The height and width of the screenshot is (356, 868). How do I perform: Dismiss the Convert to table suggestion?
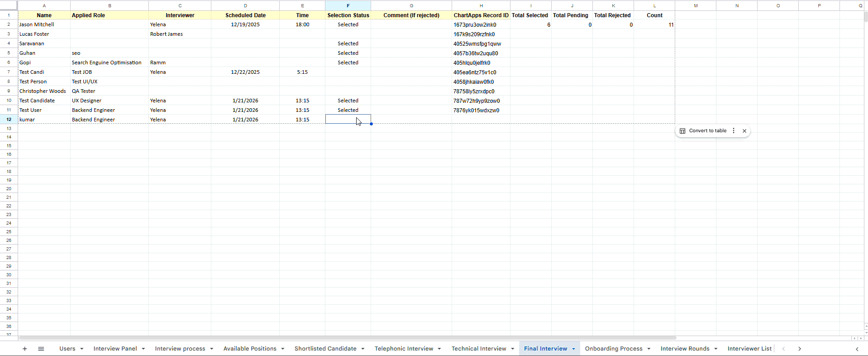tap(744, 131)
